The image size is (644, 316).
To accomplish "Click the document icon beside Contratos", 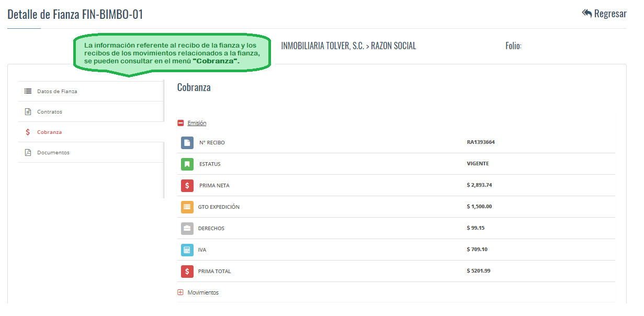I will [28, 111].
